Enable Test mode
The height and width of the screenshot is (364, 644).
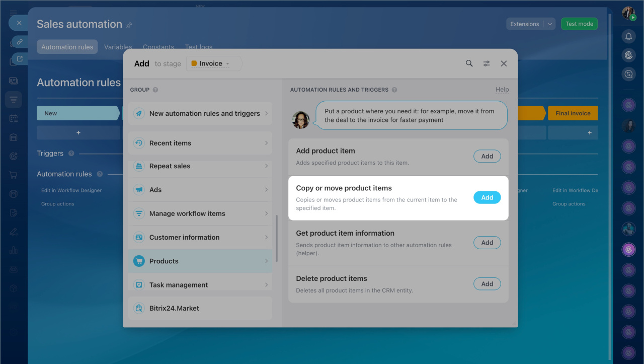[579, 24]
